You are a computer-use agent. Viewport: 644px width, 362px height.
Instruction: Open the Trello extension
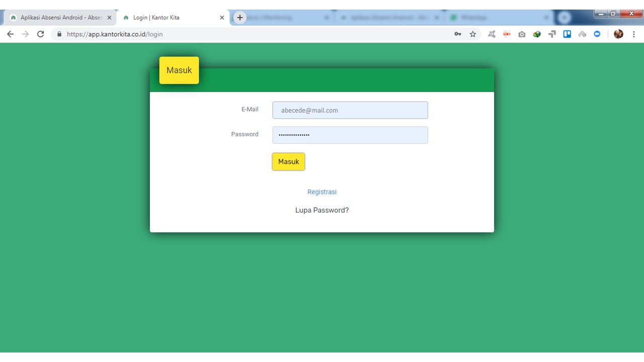[x=567, y=34]
